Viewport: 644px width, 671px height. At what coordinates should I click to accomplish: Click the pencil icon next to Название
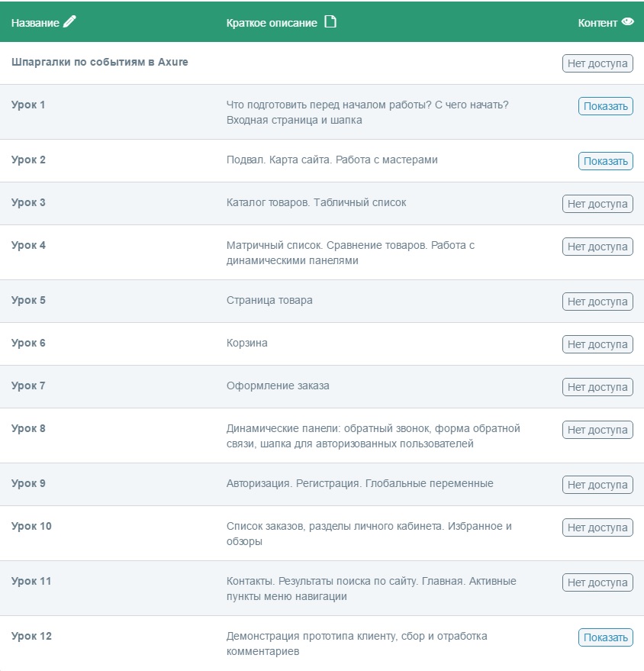pyautogui.click(x=70, y=22)
